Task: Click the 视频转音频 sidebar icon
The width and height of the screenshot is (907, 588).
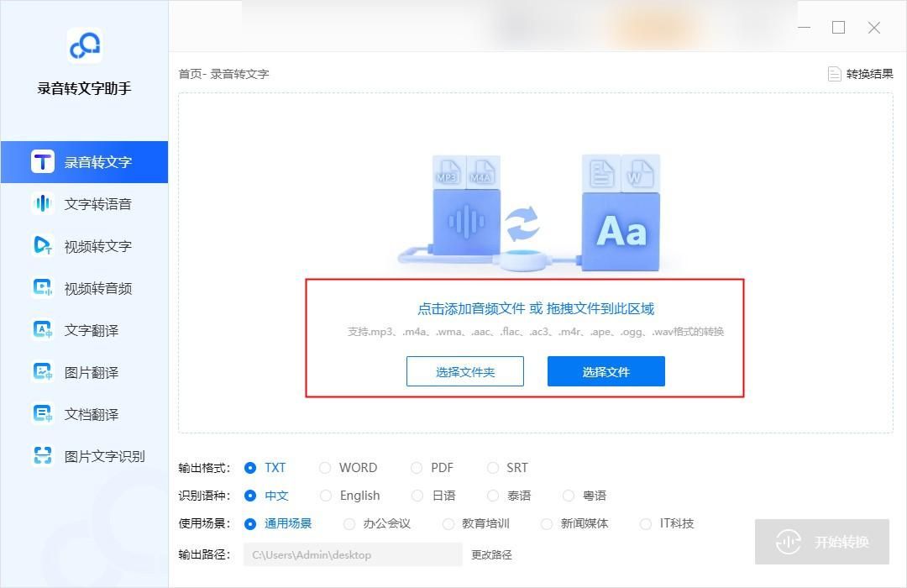Action: pyautogui.click(x=43, y=287)
